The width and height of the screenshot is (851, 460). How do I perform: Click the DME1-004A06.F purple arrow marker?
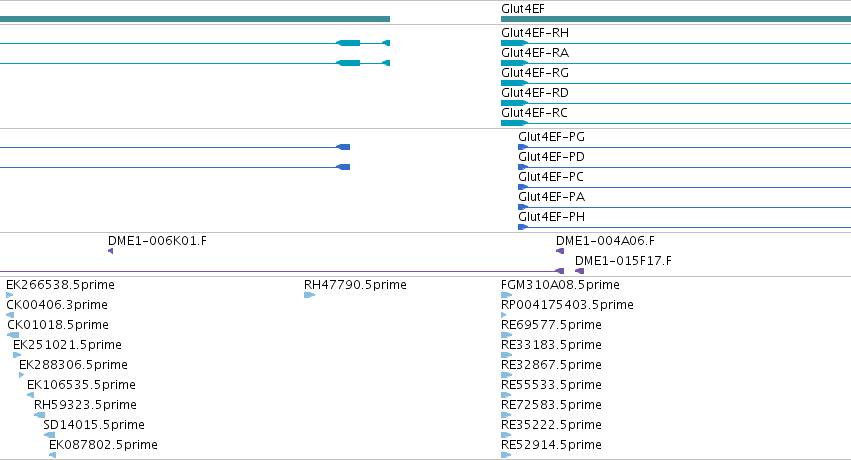tap(560, 251)
